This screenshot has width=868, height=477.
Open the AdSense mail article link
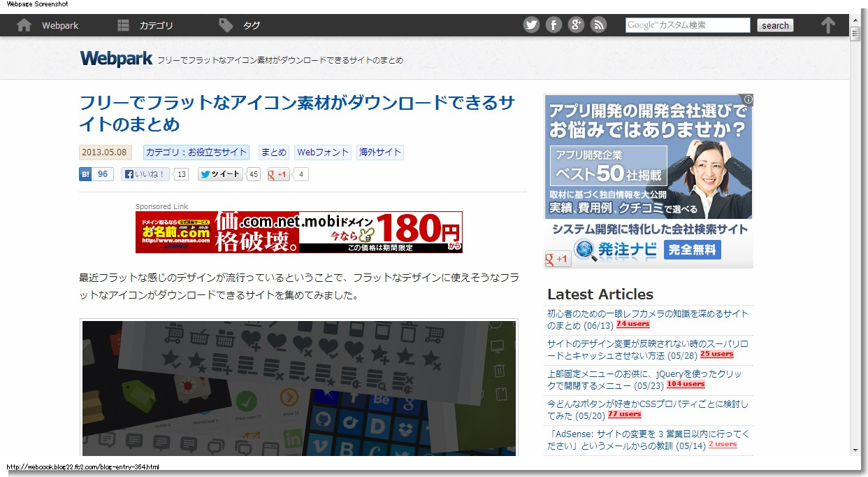click(647, 440)
